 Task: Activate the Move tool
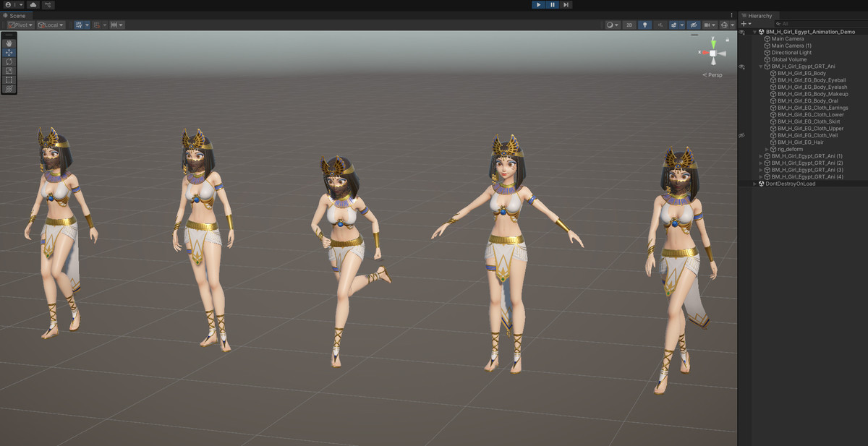click(x=8, y=53)
